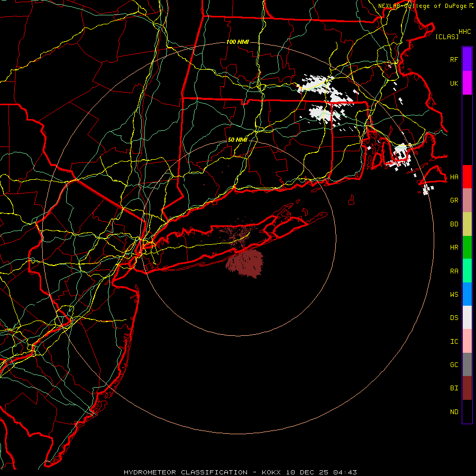Click the GR legend label
The image size is (476, 476).
click(454, 200)
